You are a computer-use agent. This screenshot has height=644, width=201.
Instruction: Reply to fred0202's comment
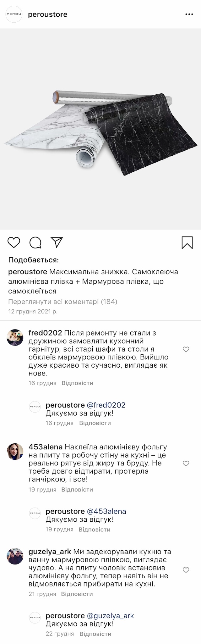pos(77,383)
